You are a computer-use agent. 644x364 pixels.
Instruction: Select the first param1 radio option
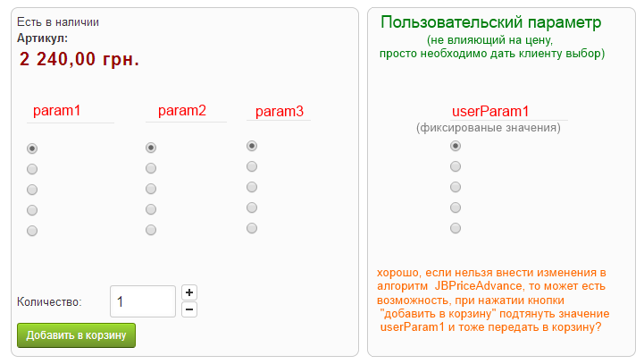[32, 148]
